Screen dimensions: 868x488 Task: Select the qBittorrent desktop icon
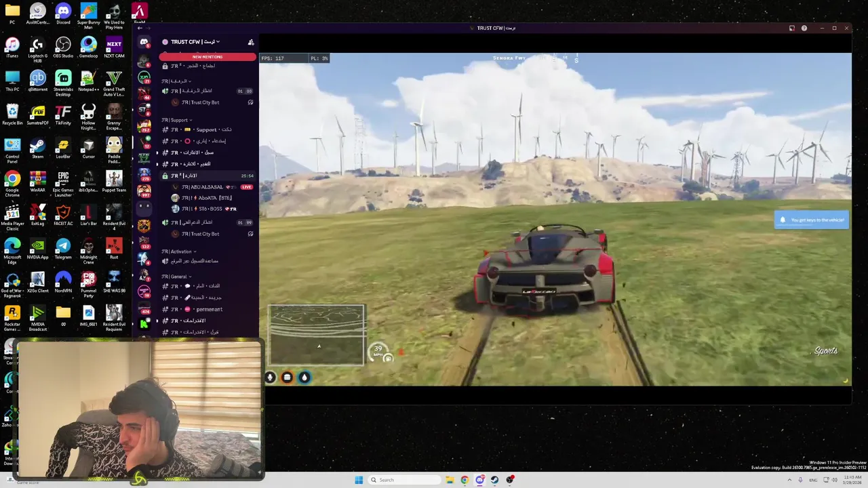[x=37, y=80]
